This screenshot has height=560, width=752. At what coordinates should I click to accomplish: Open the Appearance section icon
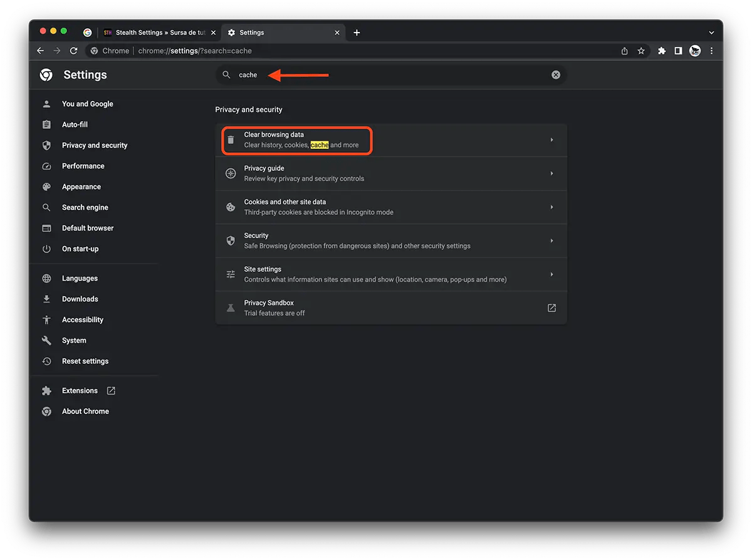click(x=46, y=187)
